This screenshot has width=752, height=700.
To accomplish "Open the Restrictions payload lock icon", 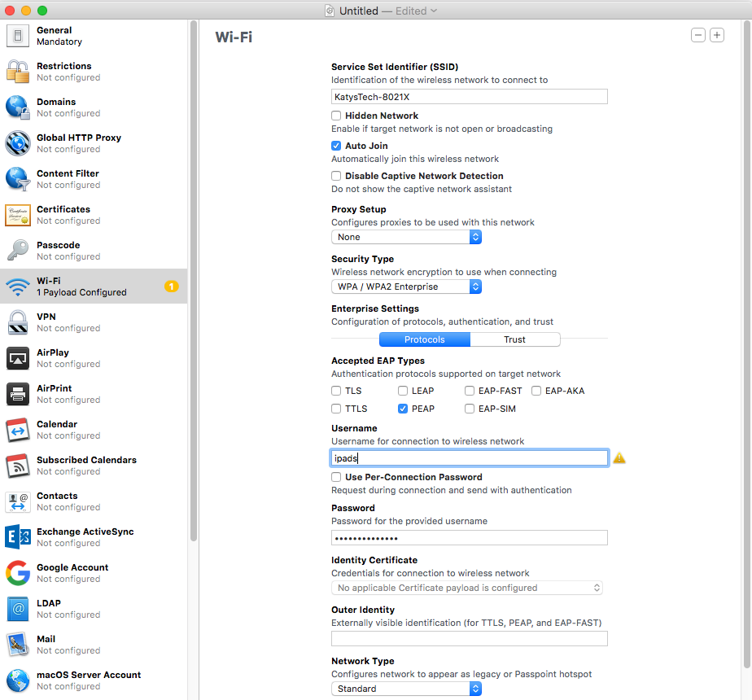I will [18, 72].
